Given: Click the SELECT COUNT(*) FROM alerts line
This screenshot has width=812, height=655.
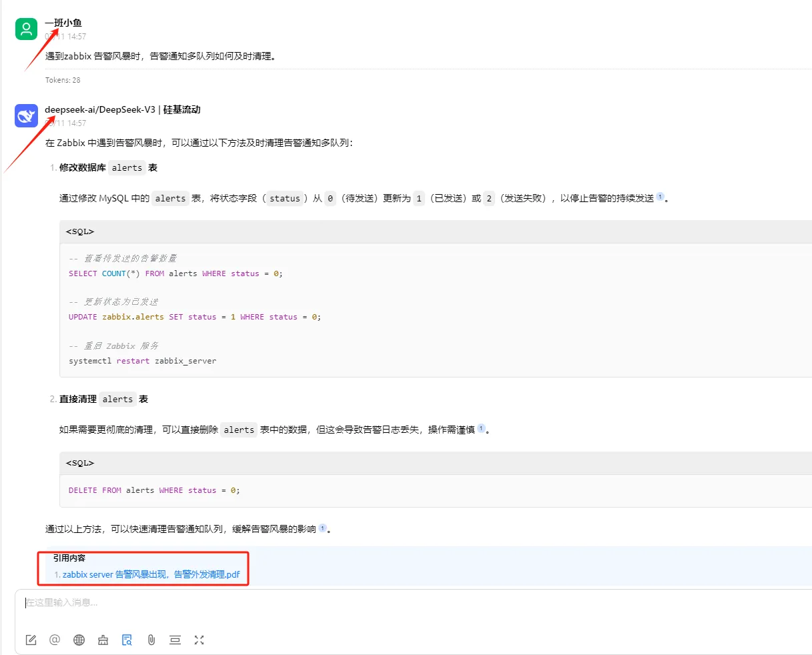Looking at the screenshot, I should click(x=175, y=273).
